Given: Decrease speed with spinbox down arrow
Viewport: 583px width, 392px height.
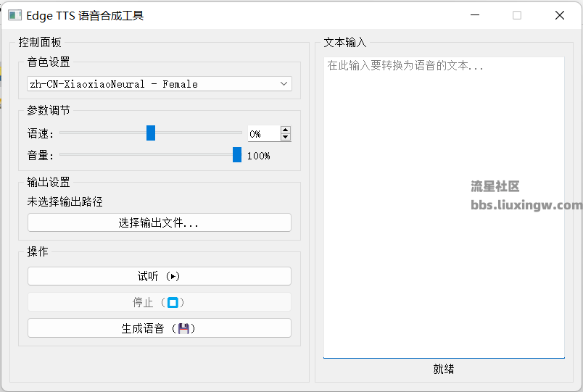Looking at the screenshot, I should click(x=286, y=137).
